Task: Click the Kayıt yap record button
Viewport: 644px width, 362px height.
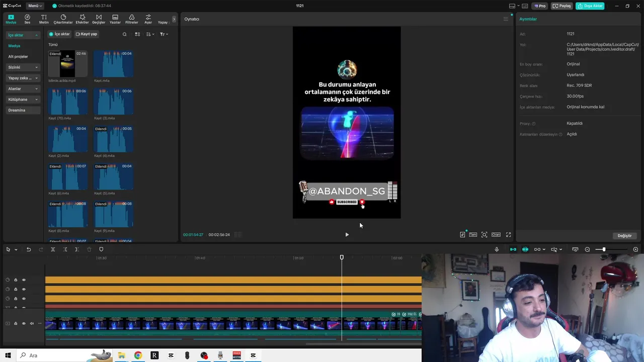Action: (87, 34)
